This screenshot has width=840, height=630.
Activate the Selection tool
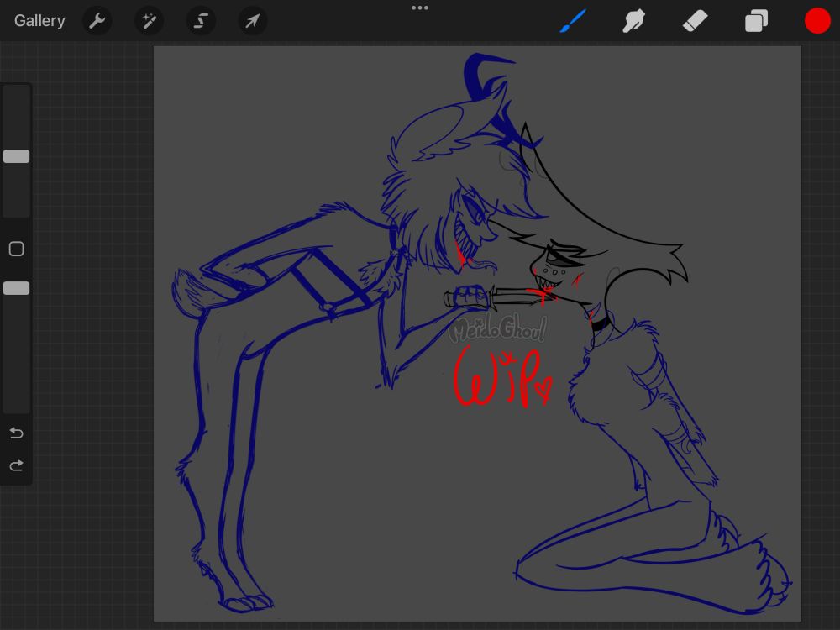pos(200,20)
